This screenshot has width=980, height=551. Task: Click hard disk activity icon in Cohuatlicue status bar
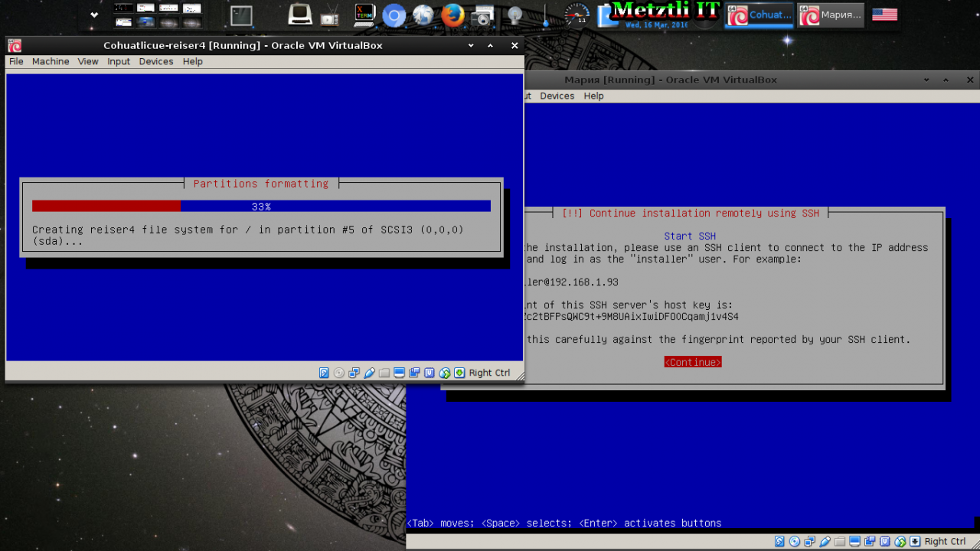click(x=324, y=373)
